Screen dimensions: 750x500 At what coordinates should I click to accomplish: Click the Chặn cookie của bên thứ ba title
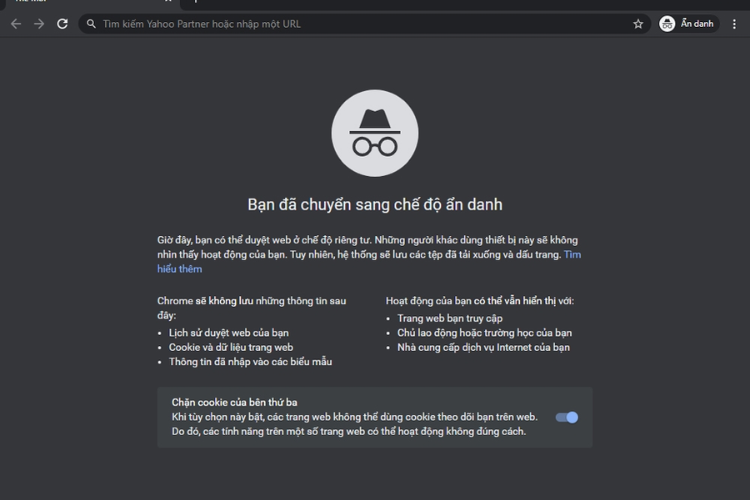point(234,402)
